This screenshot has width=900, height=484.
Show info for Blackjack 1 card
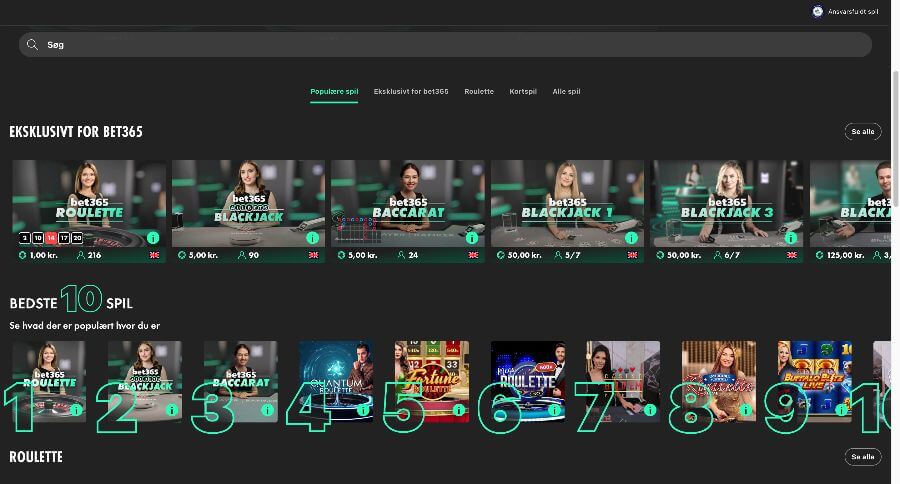tap(631, 237)
